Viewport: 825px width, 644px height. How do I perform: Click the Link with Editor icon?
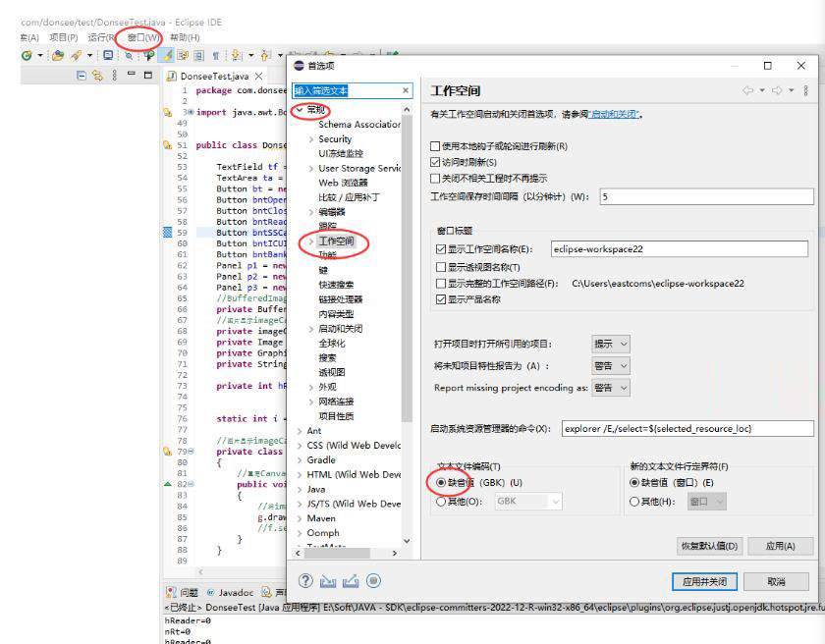pos(98,76)
